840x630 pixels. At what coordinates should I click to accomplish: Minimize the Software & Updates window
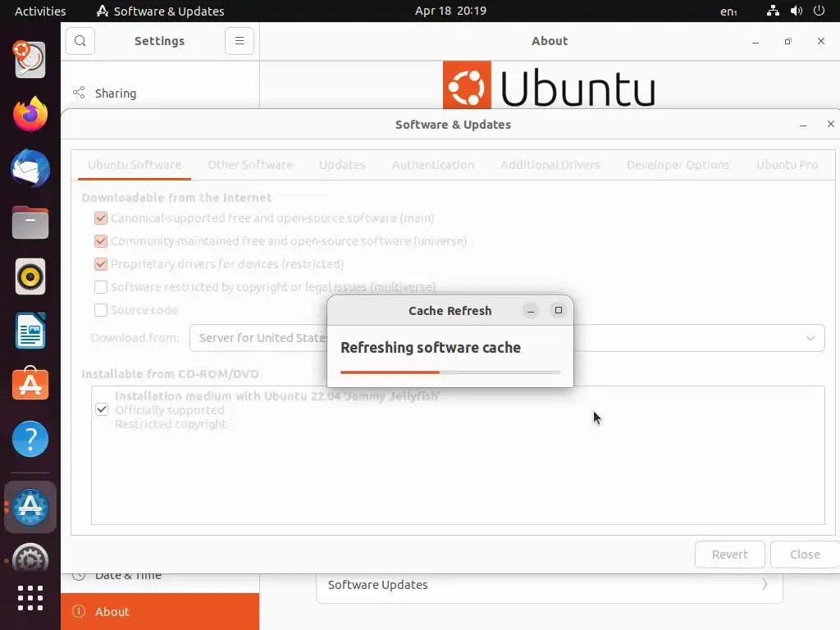tap(802, 125)
